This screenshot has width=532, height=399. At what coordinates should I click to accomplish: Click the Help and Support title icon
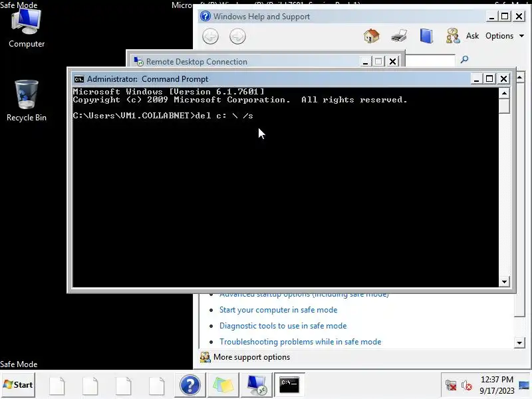coord(205,16)
